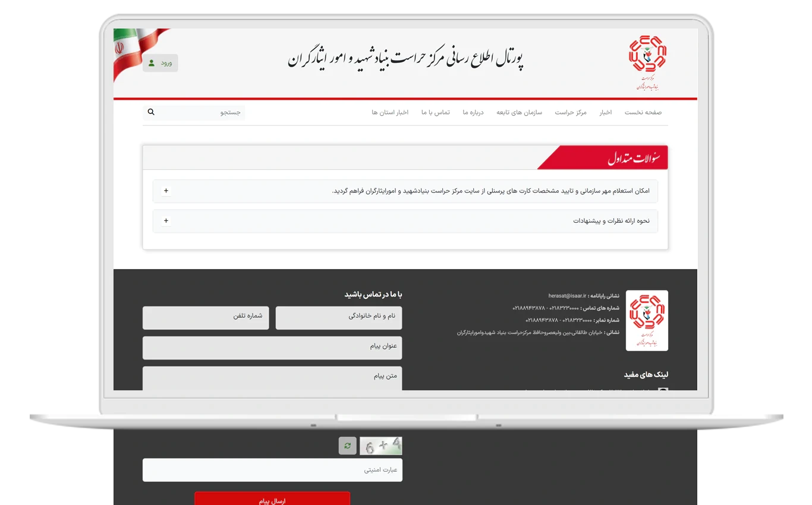Open تماس با ما menu link

coord(436,112)
